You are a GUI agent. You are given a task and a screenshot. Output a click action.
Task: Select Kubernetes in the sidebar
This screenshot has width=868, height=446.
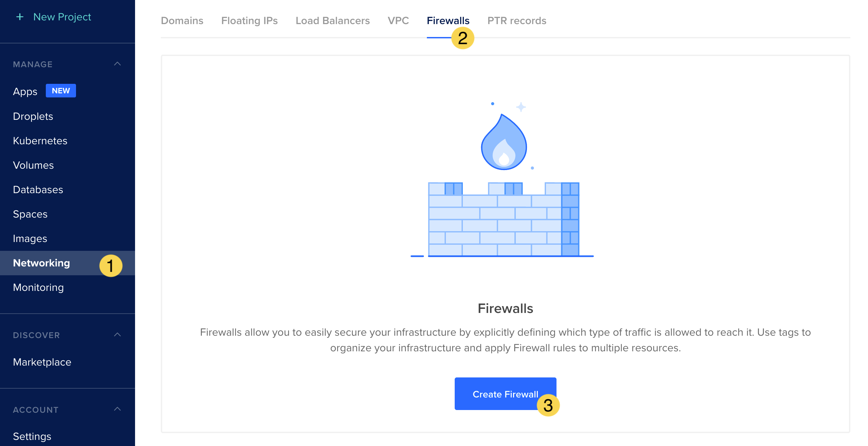[40, 141]
